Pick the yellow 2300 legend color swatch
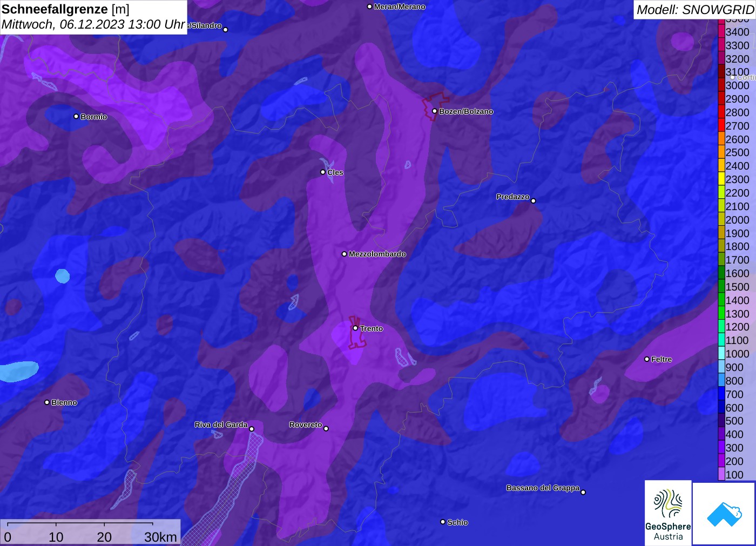 pos(721,179)
